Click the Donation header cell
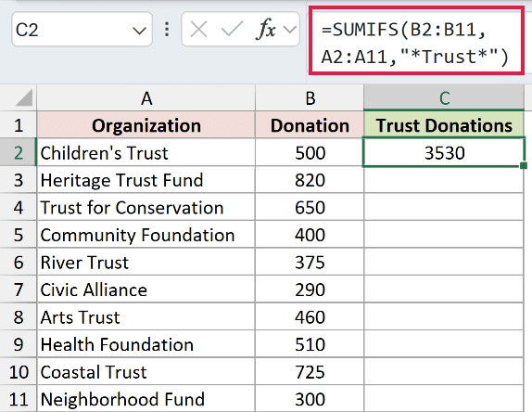 pos(310,125)
